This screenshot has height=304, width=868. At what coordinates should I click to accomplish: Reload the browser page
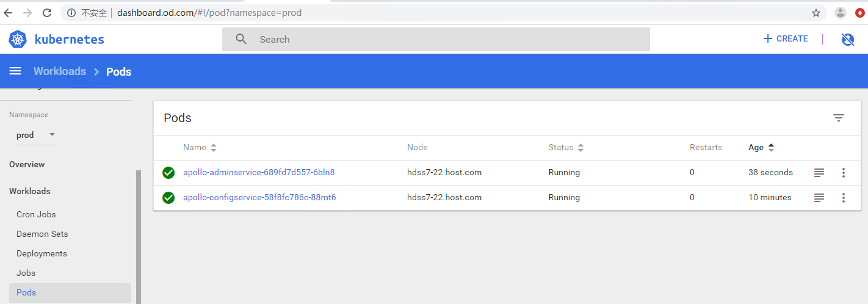(47, 13)
